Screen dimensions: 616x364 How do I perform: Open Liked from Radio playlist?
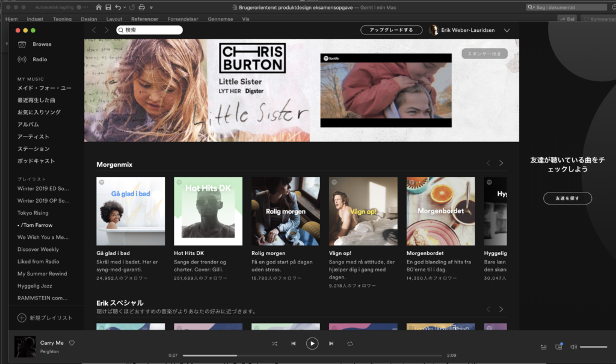point(38,261)
